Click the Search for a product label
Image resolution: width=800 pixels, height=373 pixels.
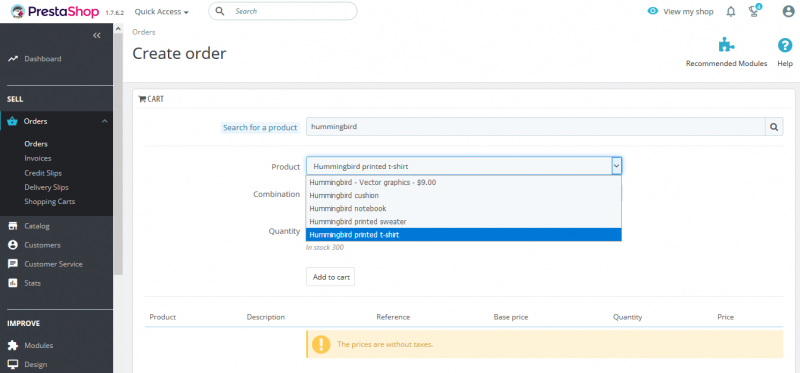click(260, 128)
